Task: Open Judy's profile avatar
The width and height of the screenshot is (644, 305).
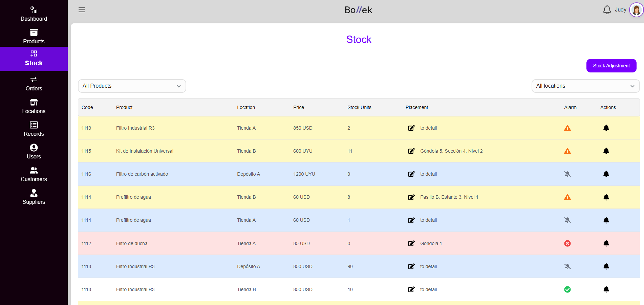Action: click(x=636, y=10)
